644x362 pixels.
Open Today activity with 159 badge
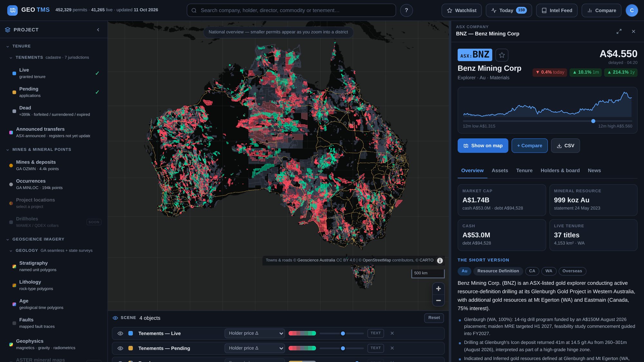pyautogui.click(x=509, y=10)
